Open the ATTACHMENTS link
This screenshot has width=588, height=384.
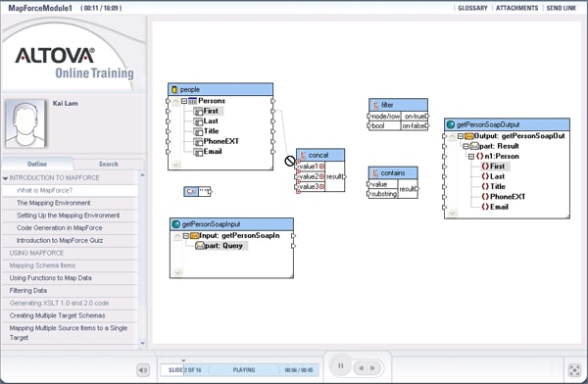[516, 8]
